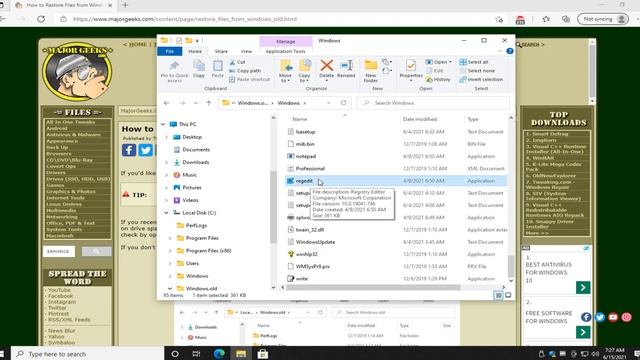Sort by the Name column header
This screenshot has height=360, width=640.
300,119
